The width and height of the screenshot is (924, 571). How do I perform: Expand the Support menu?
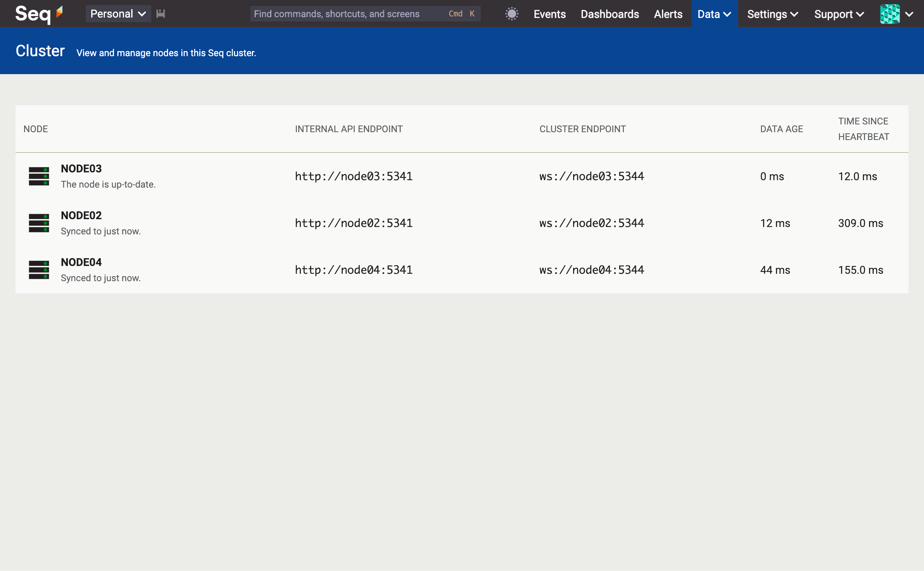[839, 14]
